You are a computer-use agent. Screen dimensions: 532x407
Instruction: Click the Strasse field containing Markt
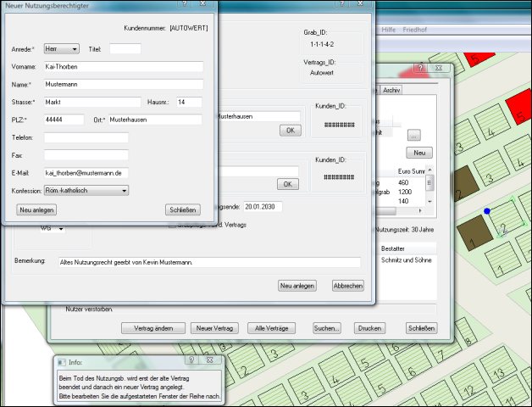(92, 102)
